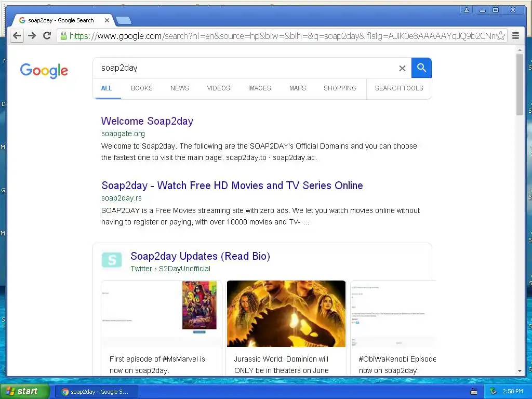Screen dimensions: 532x399
Task: Click the green padlock security icon
Action: point(63,36)
